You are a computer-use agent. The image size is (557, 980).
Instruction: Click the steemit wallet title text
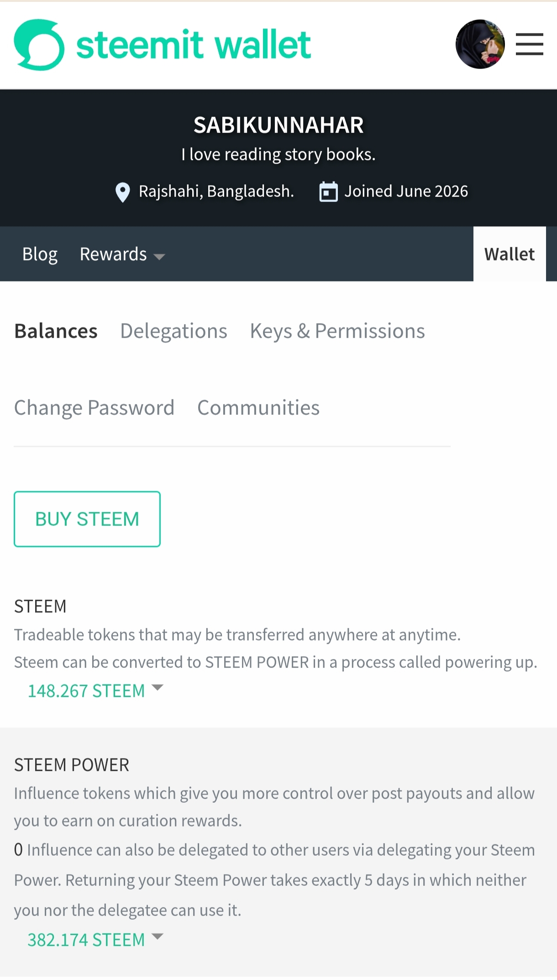point(194,45)
